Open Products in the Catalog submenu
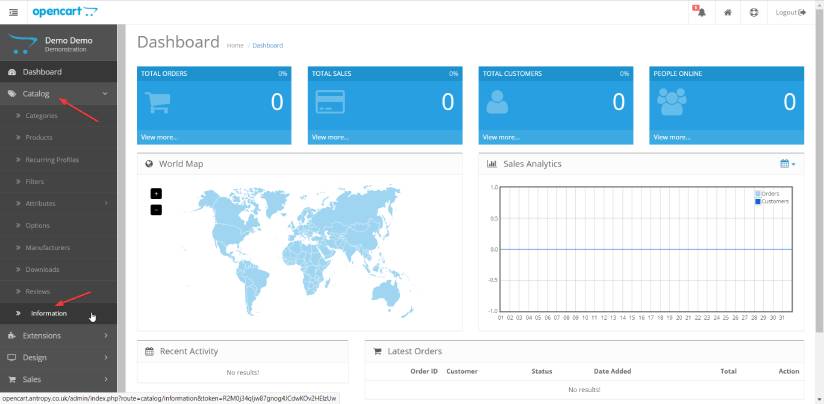824x404 pixels. [x=39, y=138]
